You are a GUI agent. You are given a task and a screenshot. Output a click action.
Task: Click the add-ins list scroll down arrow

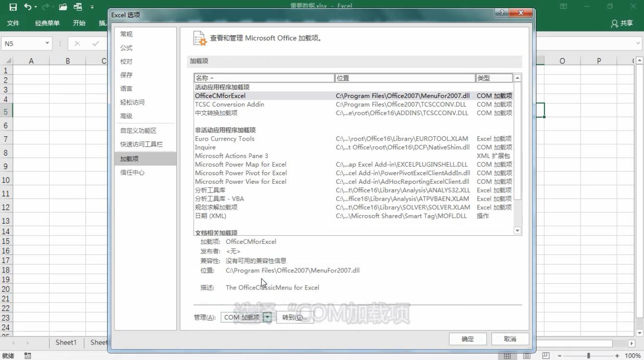coord(518,231)
